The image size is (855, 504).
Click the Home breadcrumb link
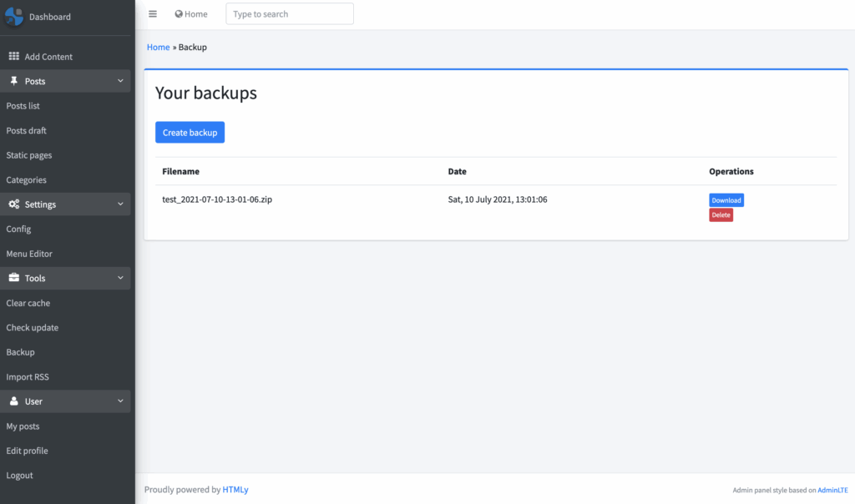point(158,47)
